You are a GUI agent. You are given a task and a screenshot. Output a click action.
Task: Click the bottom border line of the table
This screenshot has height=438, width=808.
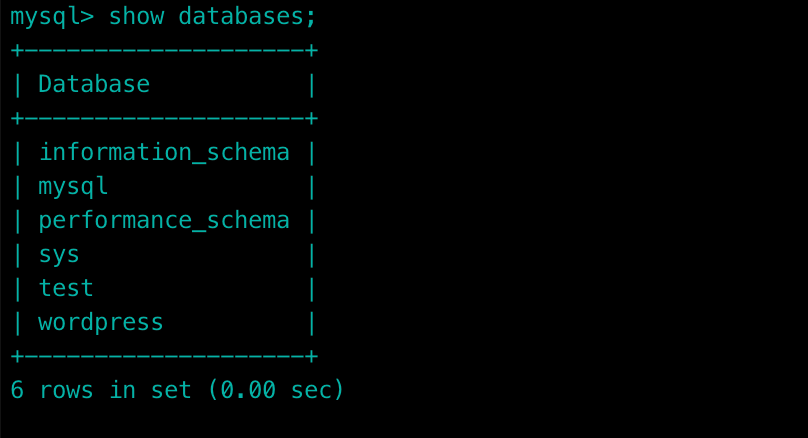pos(164,357)
